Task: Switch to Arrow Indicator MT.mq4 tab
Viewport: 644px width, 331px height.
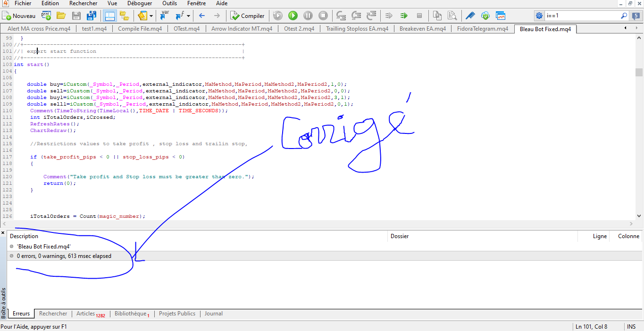Action: [242, 29]
